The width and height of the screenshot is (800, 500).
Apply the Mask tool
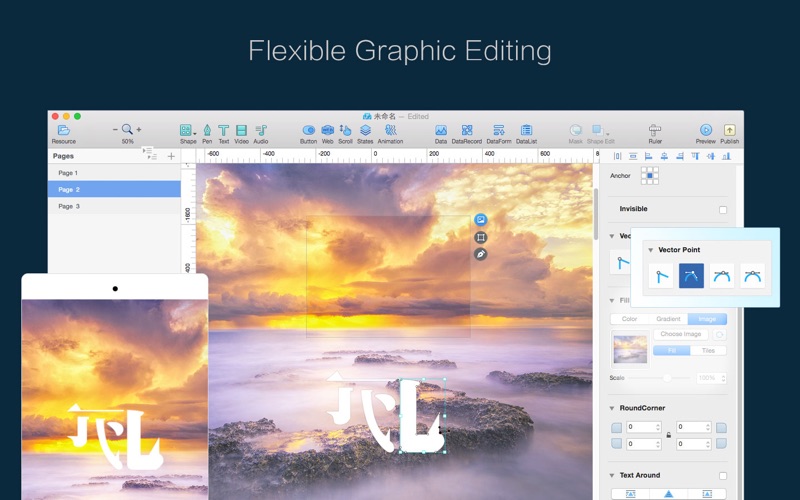[576, 134]
